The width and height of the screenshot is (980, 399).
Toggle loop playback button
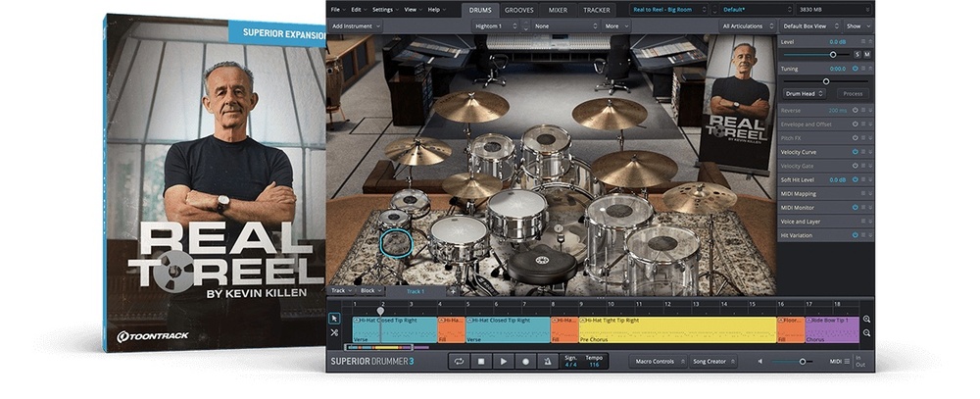459,362
